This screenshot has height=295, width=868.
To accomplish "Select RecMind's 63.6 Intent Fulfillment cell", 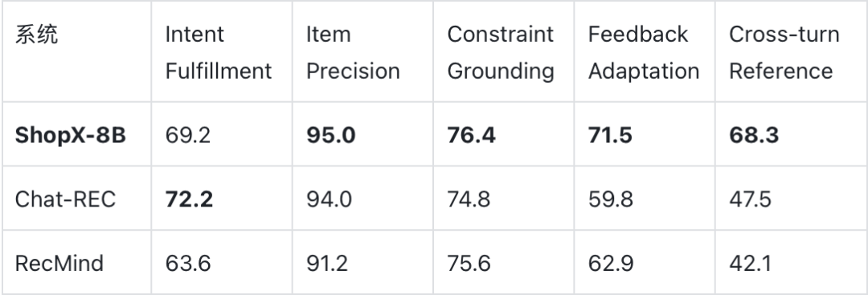I will pos(187,263).
